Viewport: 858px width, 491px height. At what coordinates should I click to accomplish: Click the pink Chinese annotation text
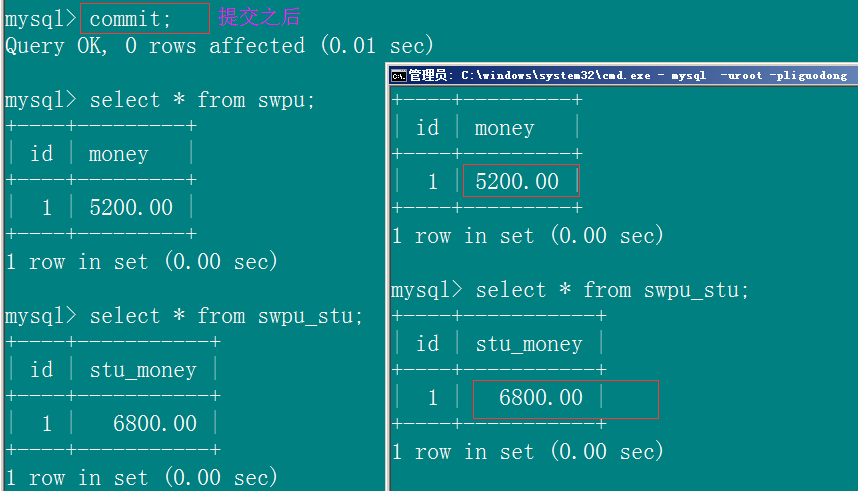[x=259, y=17]
